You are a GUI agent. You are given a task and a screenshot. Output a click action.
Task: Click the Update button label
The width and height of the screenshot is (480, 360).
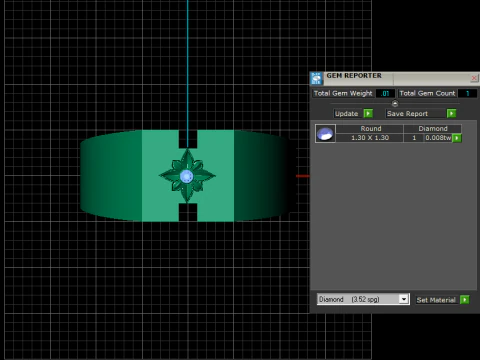coord(346,114)
